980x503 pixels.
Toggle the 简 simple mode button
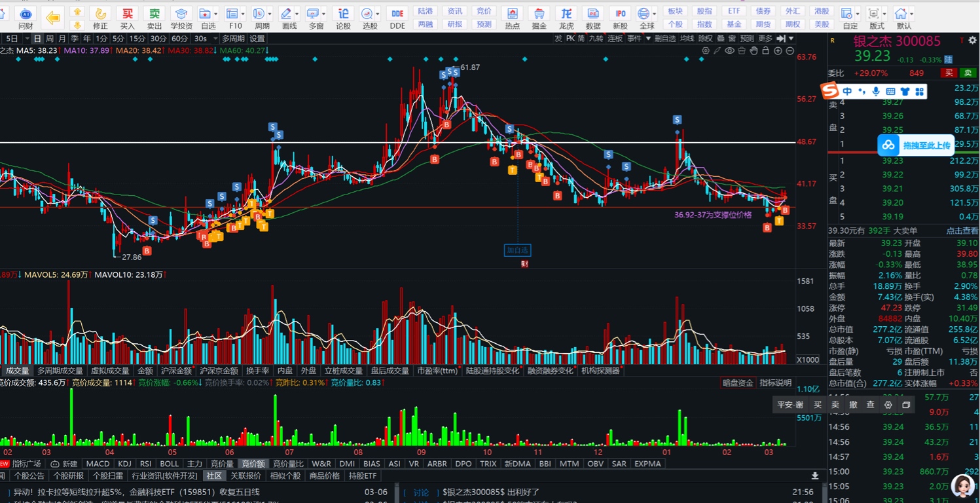(581, 39)
